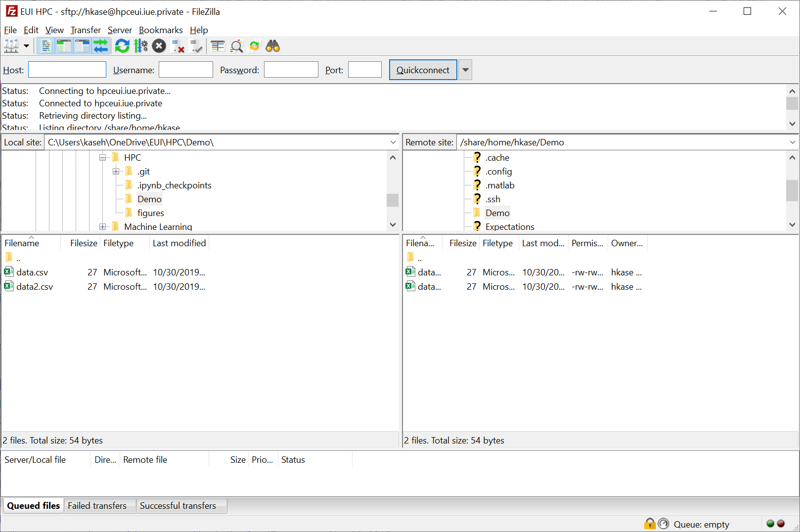The image size is (800, 532).
Task: Toggle processing of transfer queue
Action: (141, 46)
